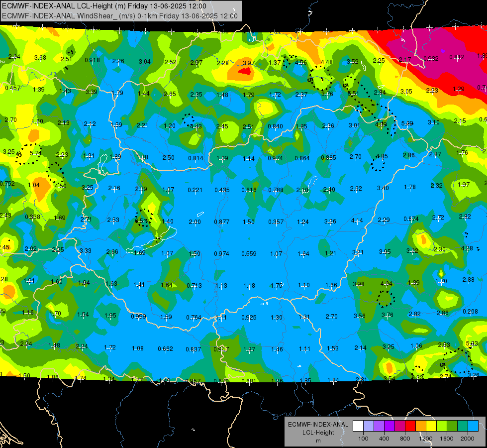The width and height of the screenshot is (487, 448).
Task: Click the wind shear value 4.14
Action: (357, 221)
